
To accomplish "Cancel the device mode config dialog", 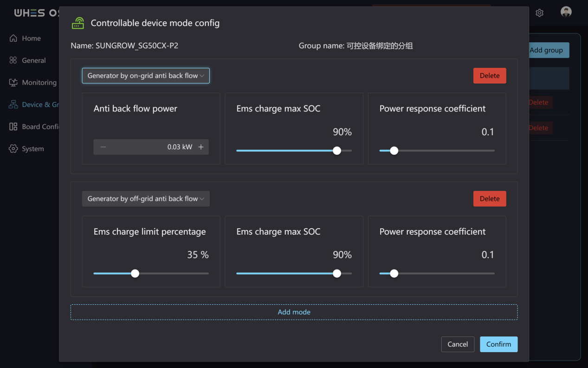I will [458, 344].
